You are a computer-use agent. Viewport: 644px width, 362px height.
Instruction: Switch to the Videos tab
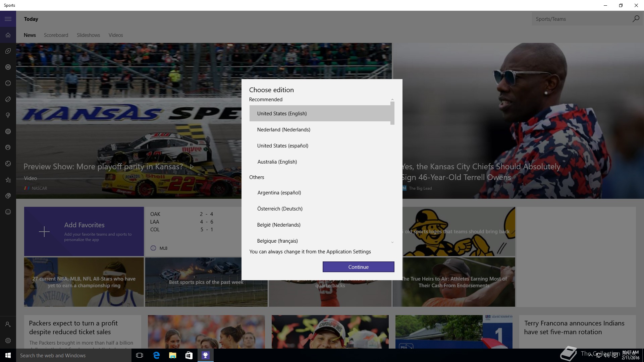(x=116, y=35)
